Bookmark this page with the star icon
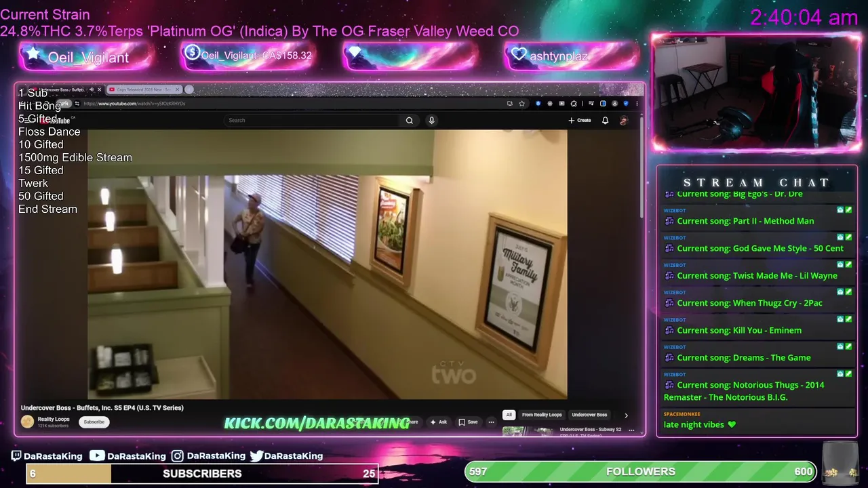This screenshot has width=868, height=488. coord(521,104)
